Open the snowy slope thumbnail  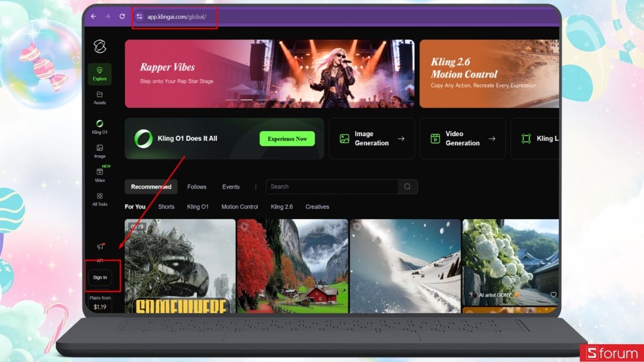click(405, 265)
